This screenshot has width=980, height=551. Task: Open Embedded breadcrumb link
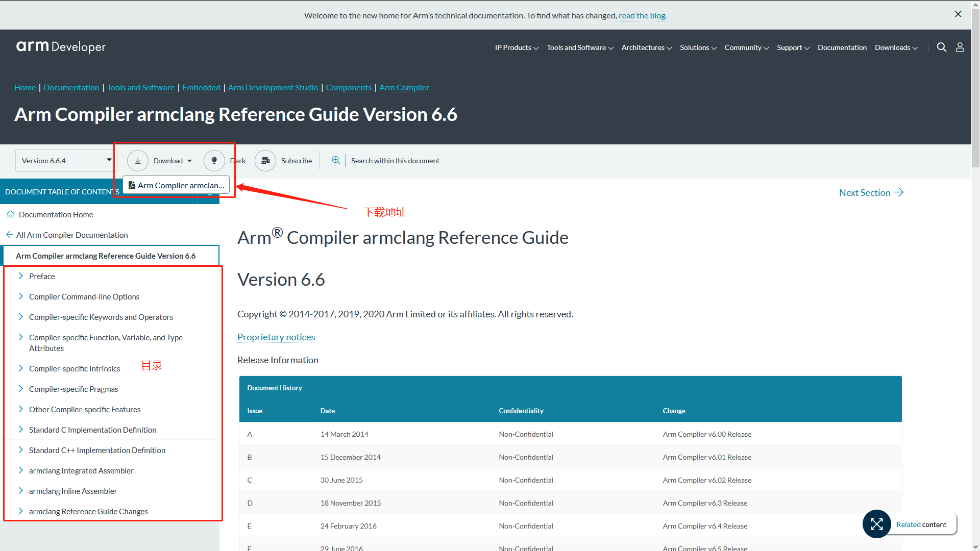pos(201,87)
